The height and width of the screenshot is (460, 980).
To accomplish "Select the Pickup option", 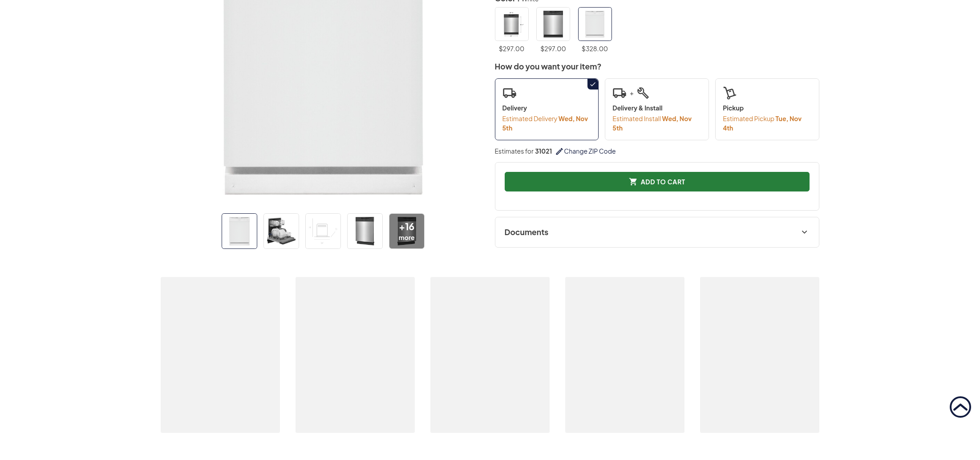I will 766,110.
